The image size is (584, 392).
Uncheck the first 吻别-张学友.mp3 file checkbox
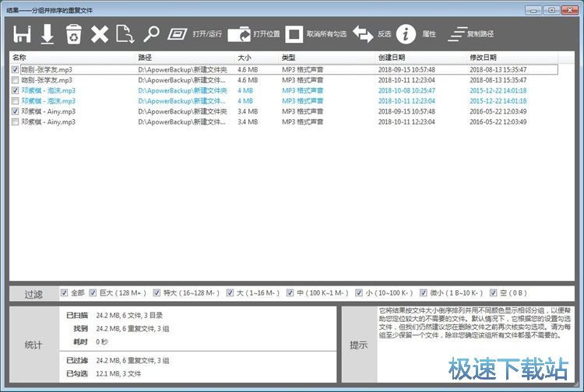point(16,69)
